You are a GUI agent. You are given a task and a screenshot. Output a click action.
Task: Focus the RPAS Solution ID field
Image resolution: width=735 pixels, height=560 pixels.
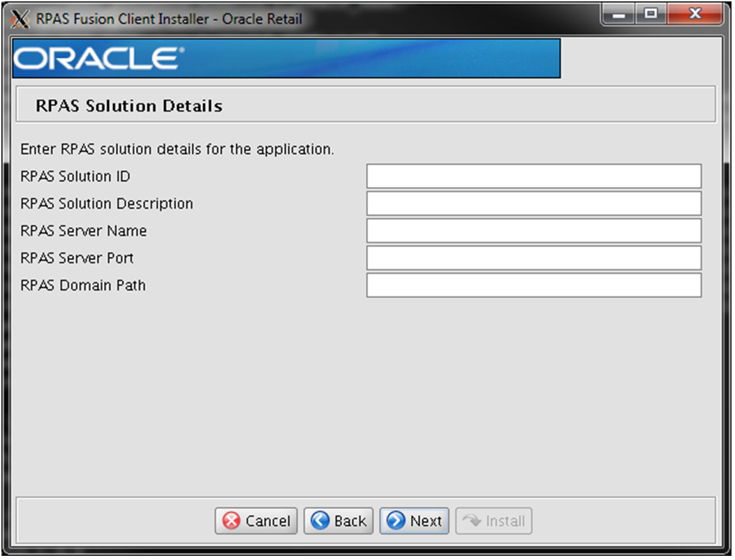pyautogui.click(x=534, y=176)
